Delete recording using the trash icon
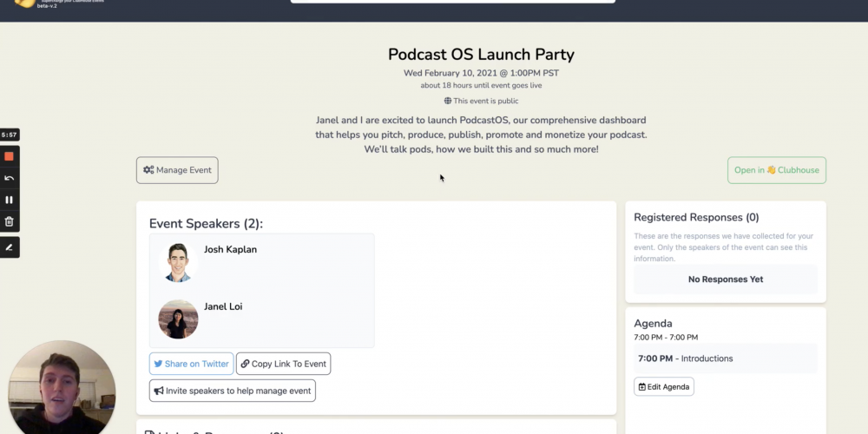The width and height of the screenshot is (868, 434). click(x=9, y=221)
